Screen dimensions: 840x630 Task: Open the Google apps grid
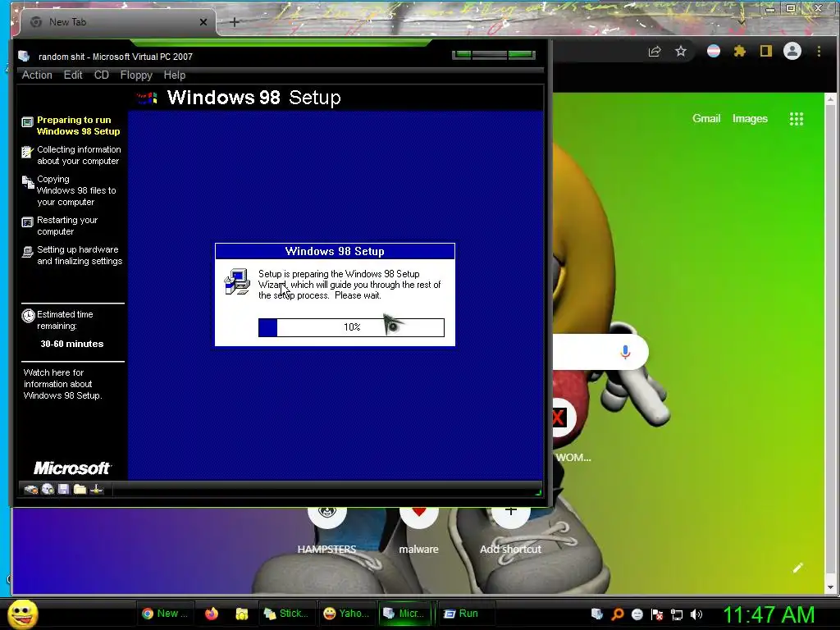[797, 119]
